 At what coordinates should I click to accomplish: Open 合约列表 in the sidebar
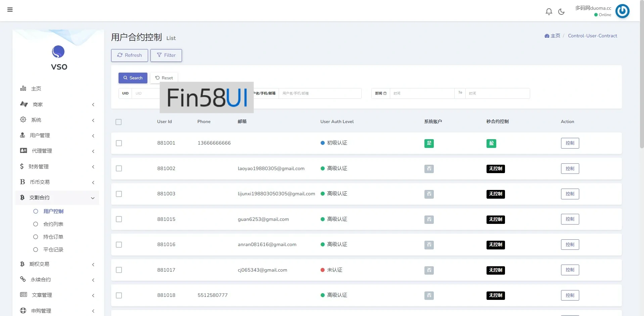pos(53,224)
